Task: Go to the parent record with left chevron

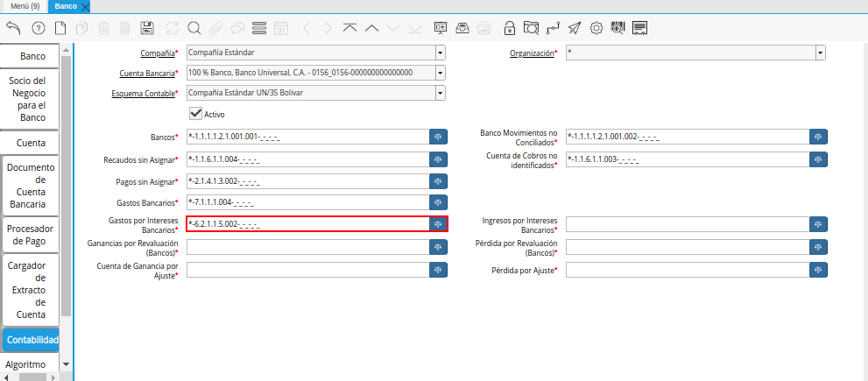Action: click(x=307, y=28)
